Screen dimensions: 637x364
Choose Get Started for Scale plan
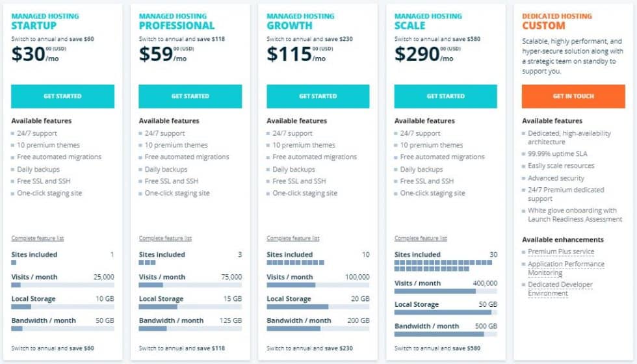pos(445,96)
